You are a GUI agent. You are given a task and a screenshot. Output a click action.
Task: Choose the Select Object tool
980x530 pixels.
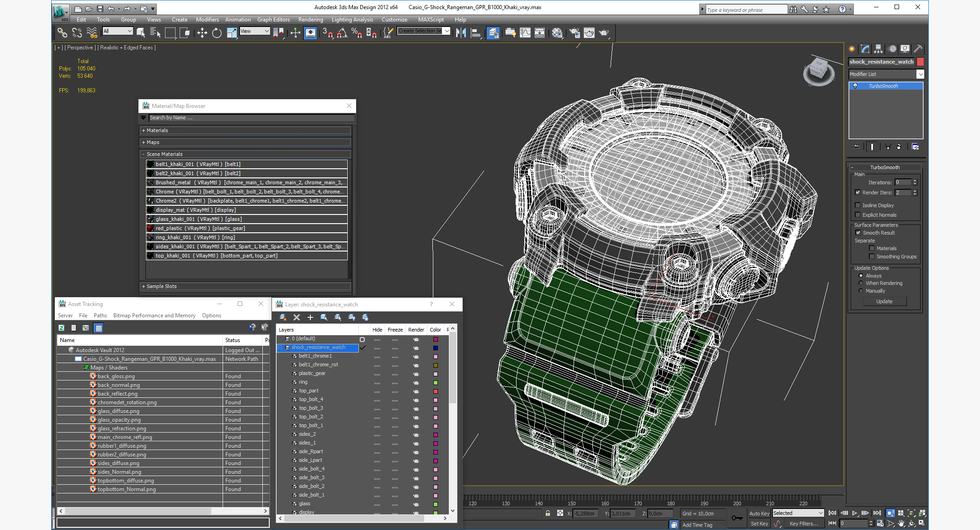click(141, 32)
